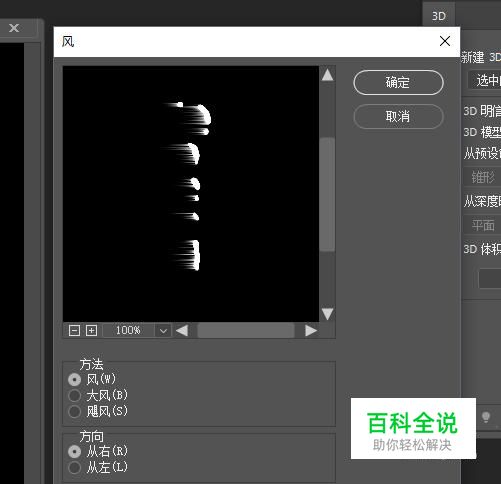The height and width of the screenshot is (484, 501).
Task: Select the 3D 模型 option
Action: pos(482,132)
